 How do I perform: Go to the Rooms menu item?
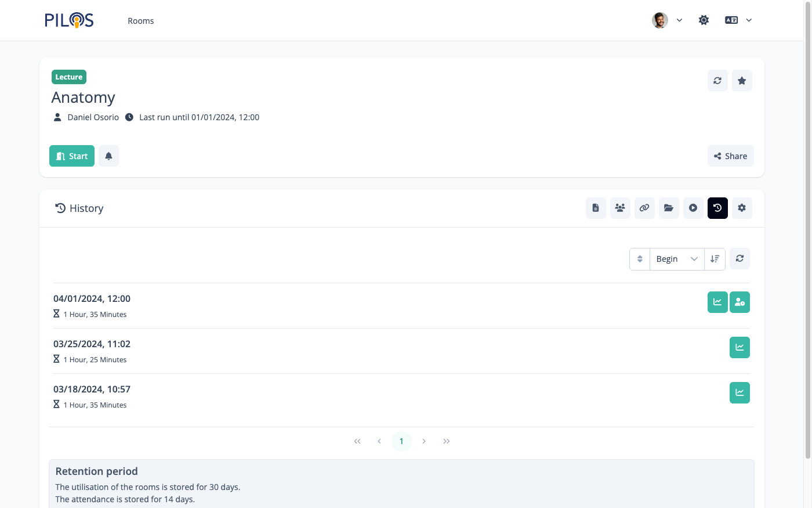141,21
